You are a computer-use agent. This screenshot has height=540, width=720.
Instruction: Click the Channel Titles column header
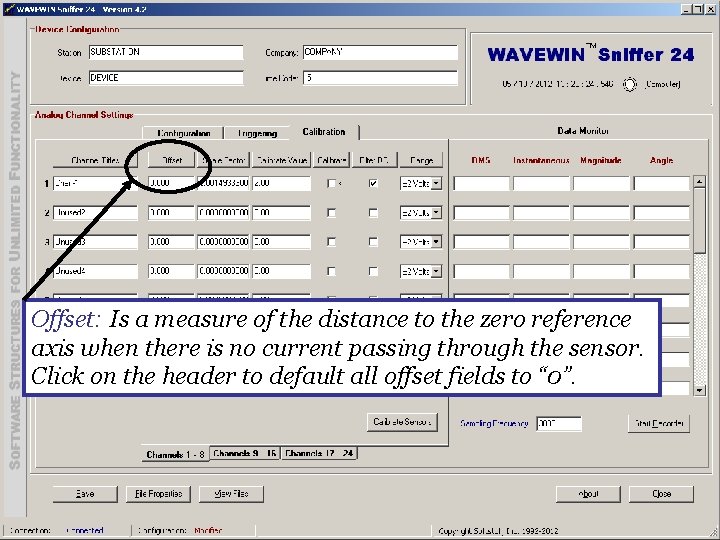[x=95, y=160]
